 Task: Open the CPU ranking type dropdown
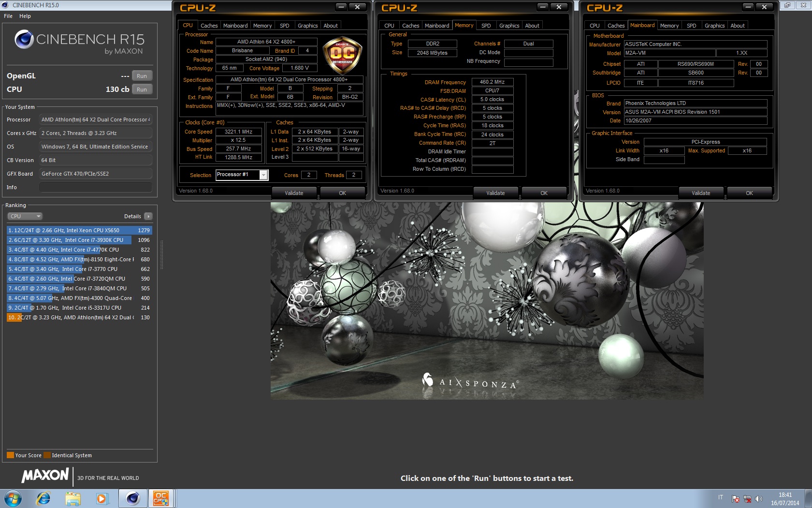click(25, 216)
